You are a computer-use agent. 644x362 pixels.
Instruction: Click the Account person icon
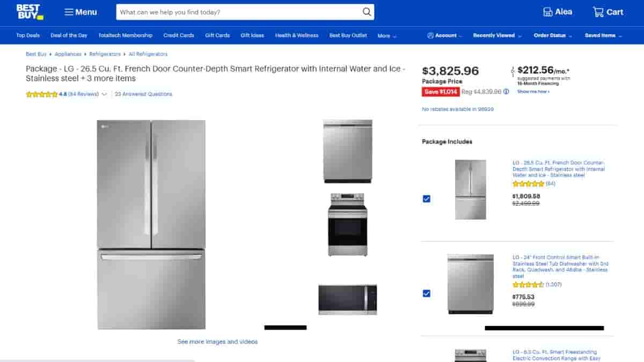430,35
